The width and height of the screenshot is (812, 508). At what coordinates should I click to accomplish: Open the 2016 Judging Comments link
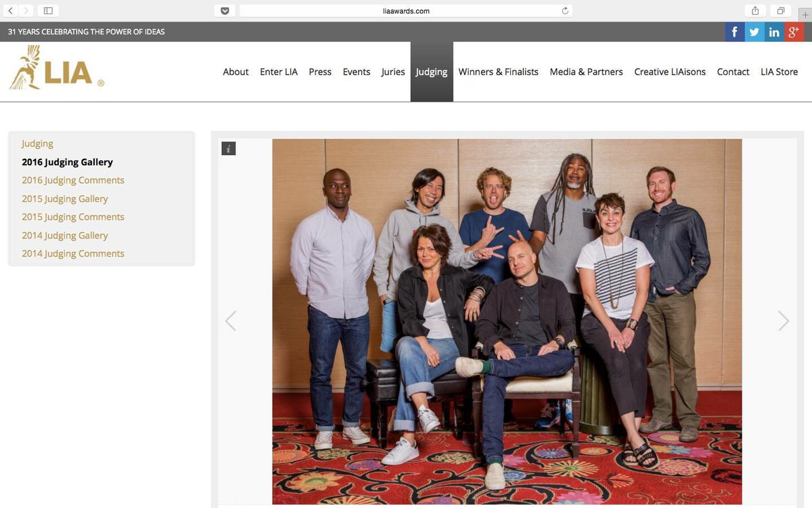point(72,179)
